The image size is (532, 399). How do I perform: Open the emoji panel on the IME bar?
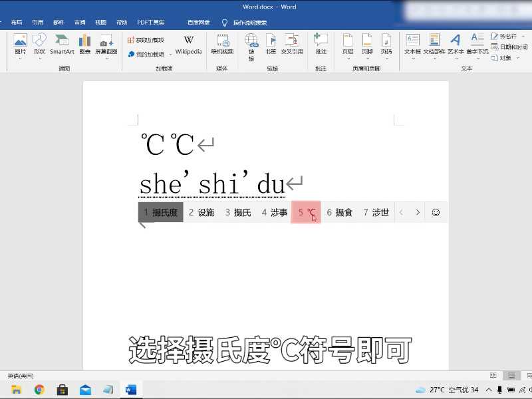pos(436,212)
